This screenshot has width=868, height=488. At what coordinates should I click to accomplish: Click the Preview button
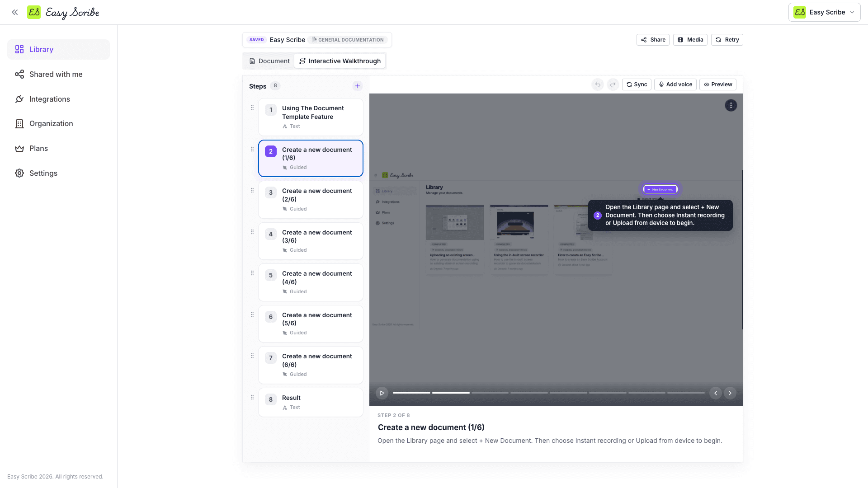718,84
